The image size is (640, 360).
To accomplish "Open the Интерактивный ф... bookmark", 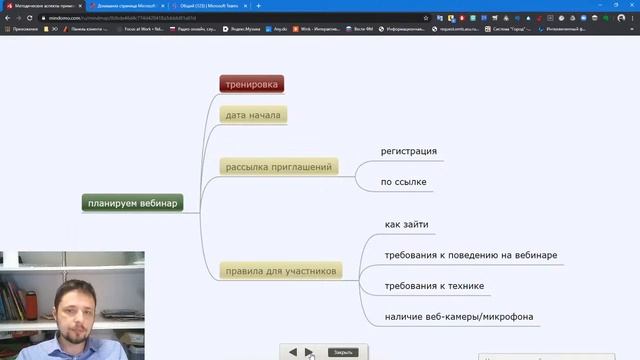I will point(562,29).
